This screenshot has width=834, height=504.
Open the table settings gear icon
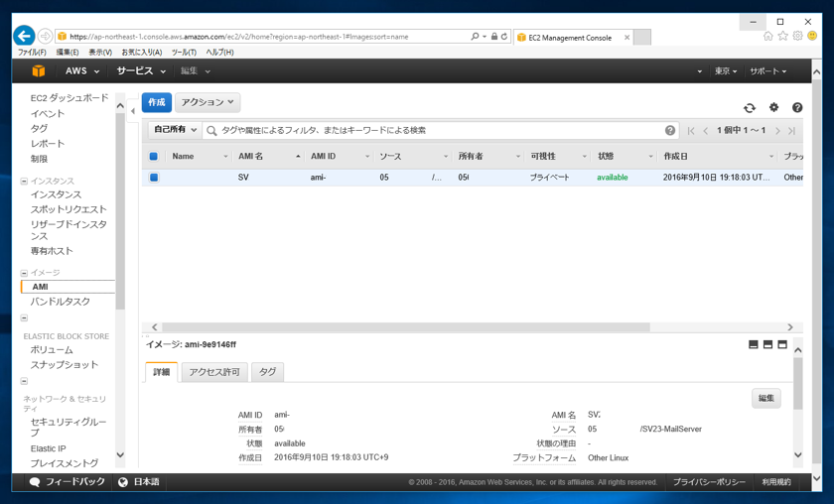tap(773, 107)
